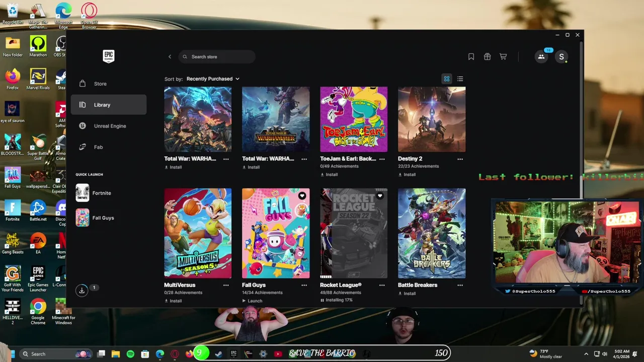
Task: Switch library to grid view
Action: point(446,79)
